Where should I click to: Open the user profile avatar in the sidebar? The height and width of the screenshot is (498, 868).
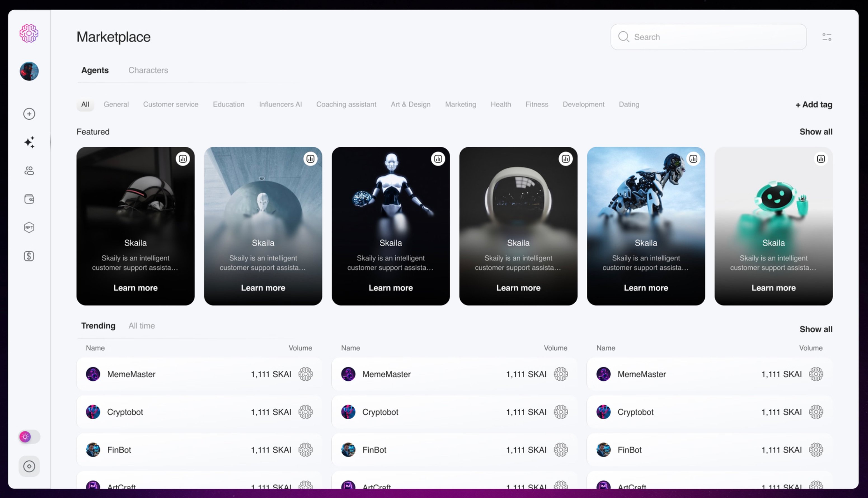(x=29, y=71)
